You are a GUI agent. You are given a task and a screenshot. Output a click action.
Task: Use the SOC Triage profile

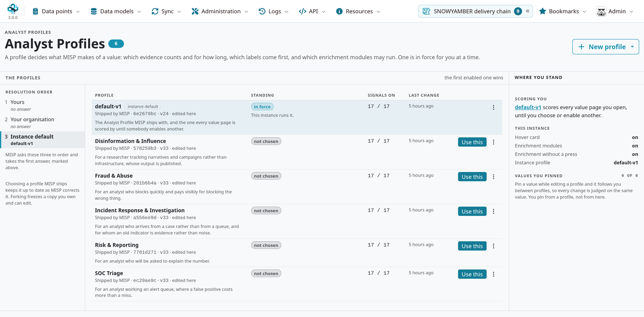(x=472, y=274)
